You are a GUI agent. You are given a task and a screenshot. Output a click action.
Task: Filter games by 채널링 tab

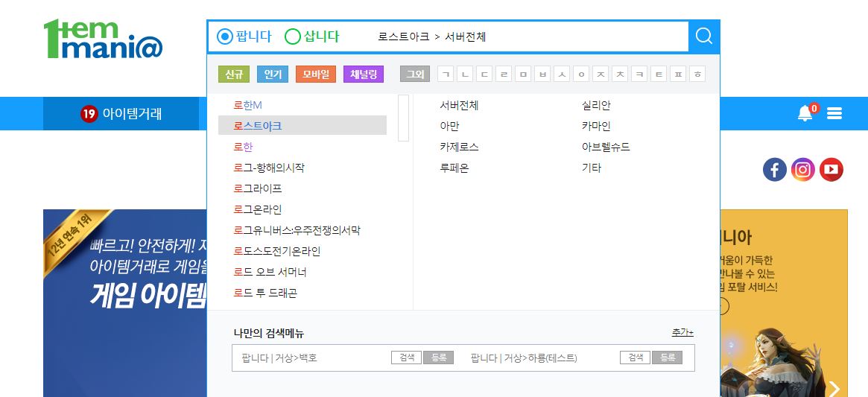click(x=364, y=74)
